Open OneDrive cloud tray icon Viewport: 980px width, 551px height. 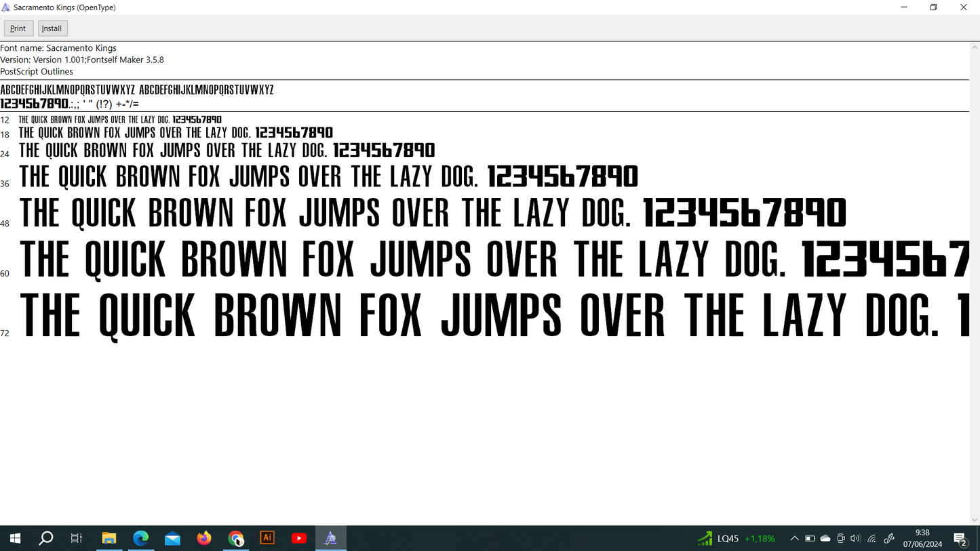(x=825, y=539)
